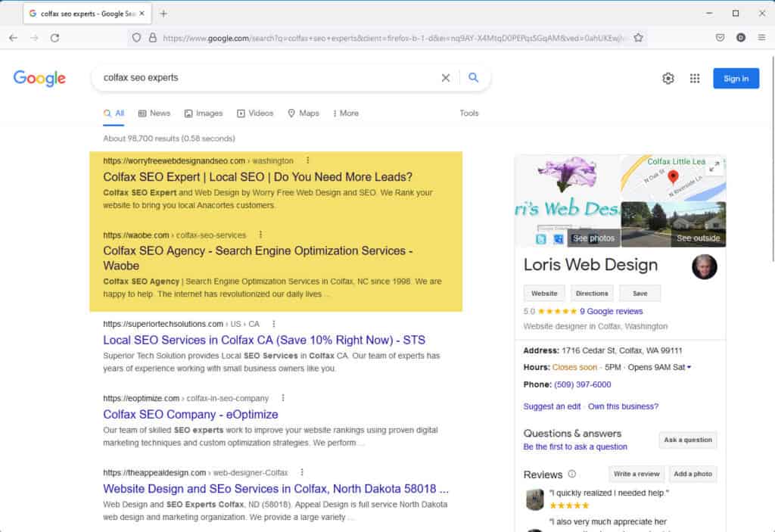Open Colfax SEO Expert Local SEO result

click(x=257, y=177)
